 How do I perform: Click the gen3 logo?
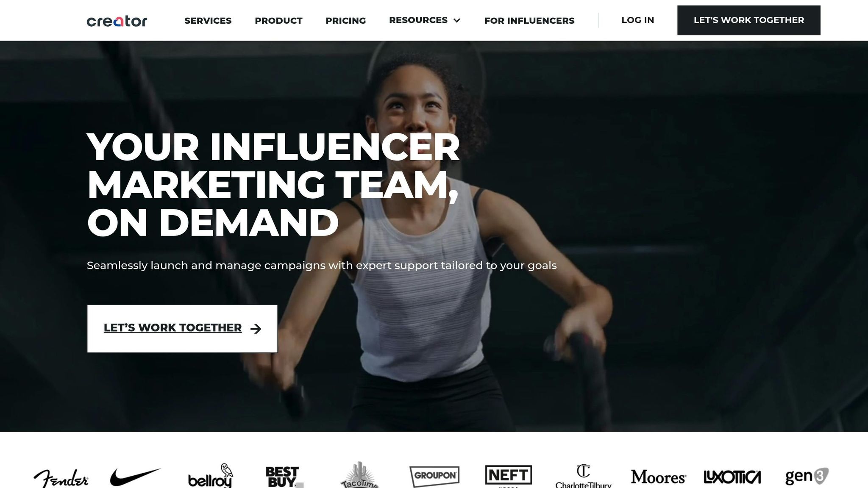coord(807,476)
